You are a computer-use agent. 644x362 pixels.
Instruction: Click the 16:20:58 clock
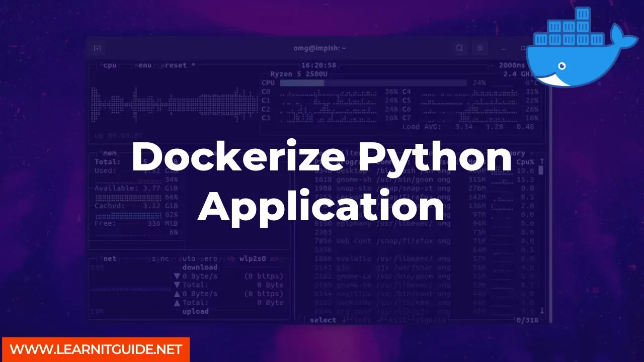pos(318,65)
